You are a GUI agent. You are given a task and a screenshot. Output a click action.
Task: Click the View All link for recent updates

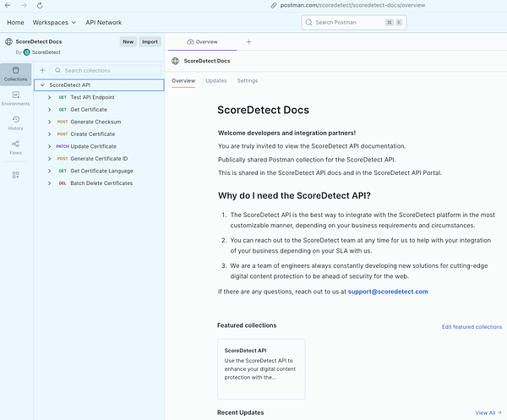point(485,412)
